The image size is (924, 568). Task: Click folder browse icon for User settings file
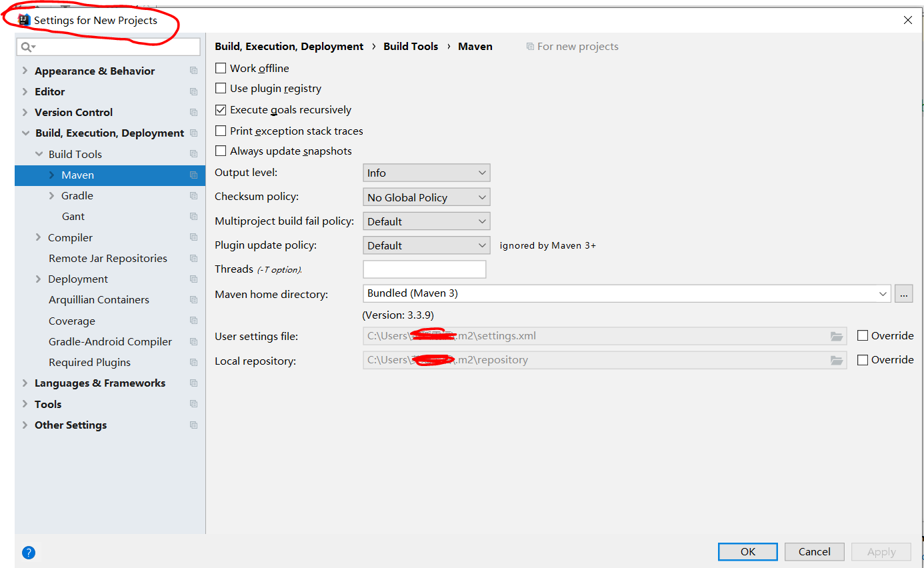pos(837,336)
